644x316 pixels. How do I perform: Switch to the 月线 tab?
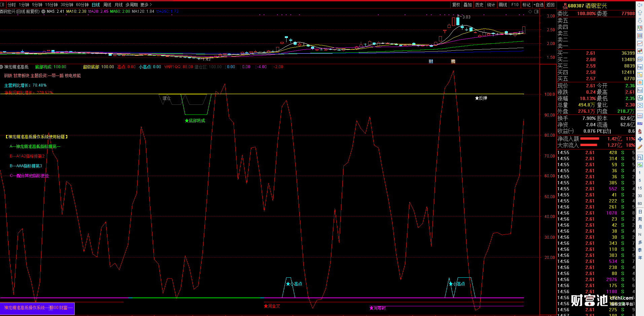tap(118, 5)
